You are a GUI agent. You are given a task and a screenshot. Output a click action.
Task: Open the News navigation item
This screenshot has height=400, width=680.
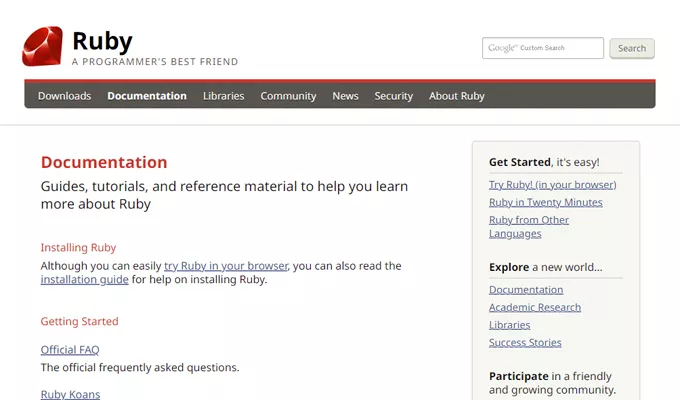point(345,96)
